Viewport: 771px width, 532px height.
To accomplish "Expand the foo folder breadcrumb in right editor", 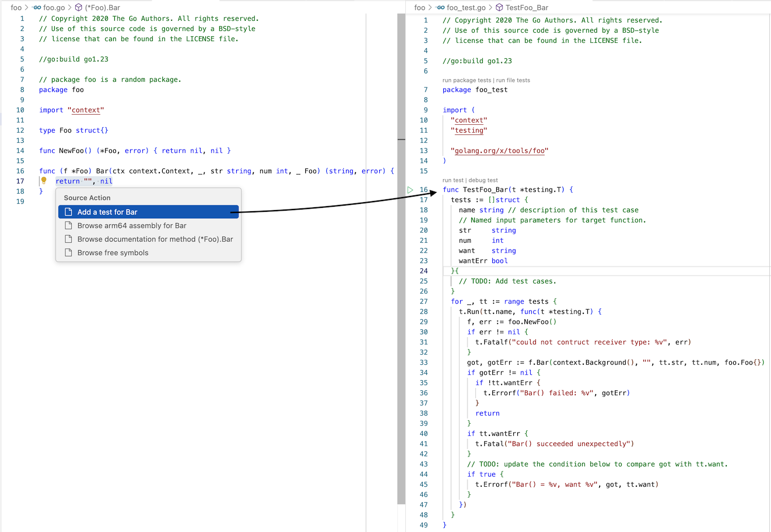I will tap(419, 7).
